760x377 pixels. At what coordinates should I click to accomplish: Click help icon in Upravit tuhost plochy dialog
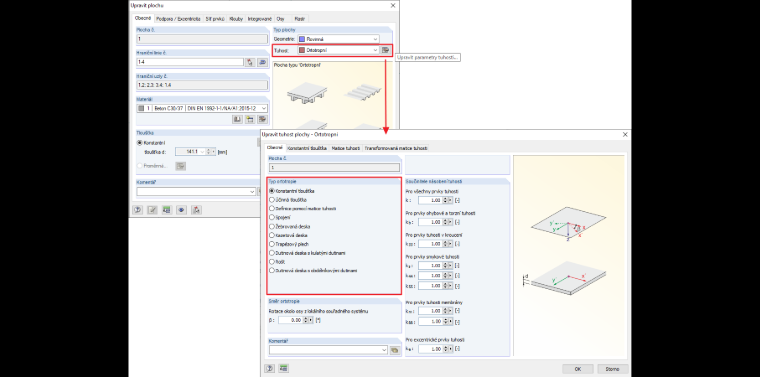point(269,369)
